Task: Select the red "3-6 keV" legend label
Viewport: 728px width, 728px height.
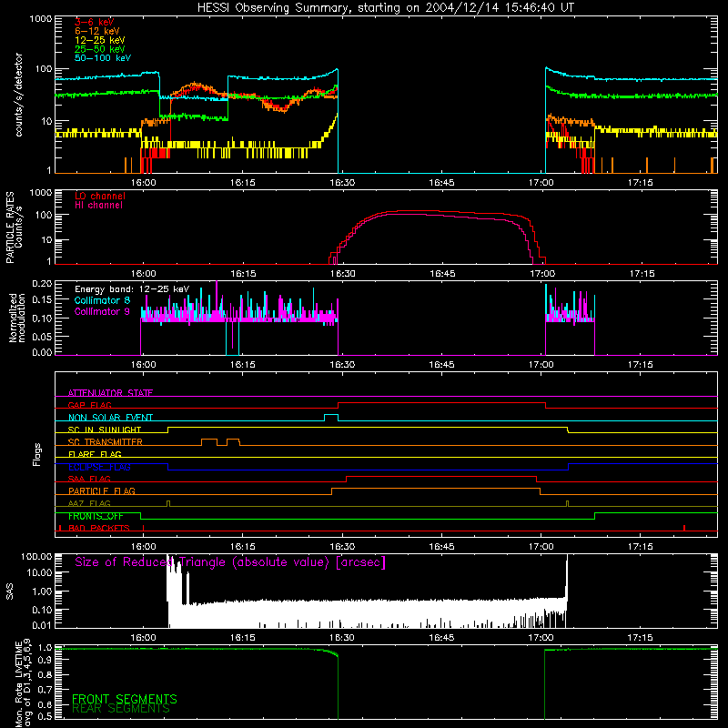Action: 95,22
